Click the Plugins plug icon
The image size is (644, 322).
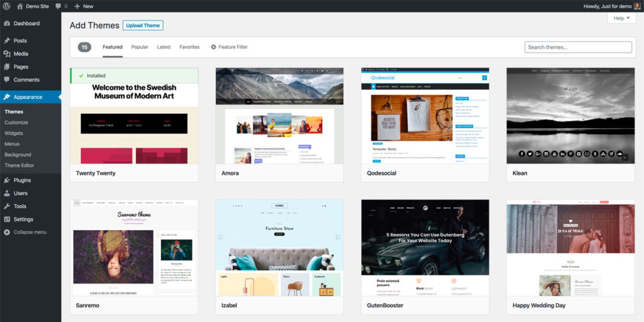pyautogui.click(x=6, y=180)
